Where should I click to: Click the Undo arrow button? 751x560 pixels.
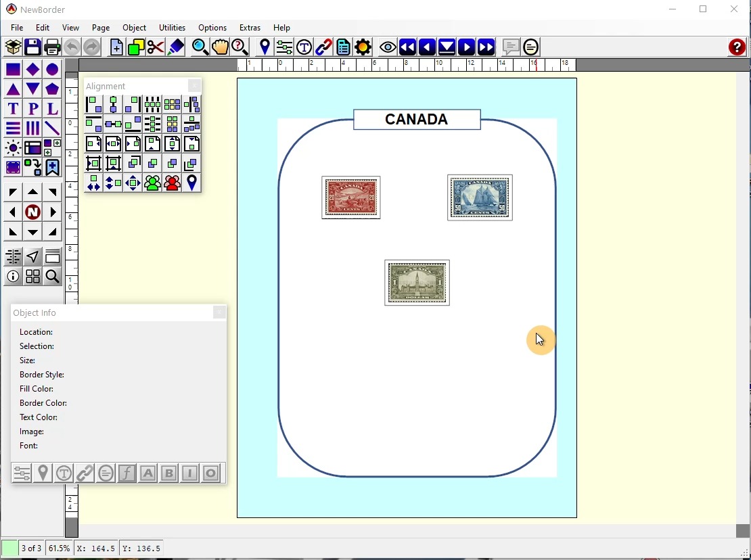point(72,47)
